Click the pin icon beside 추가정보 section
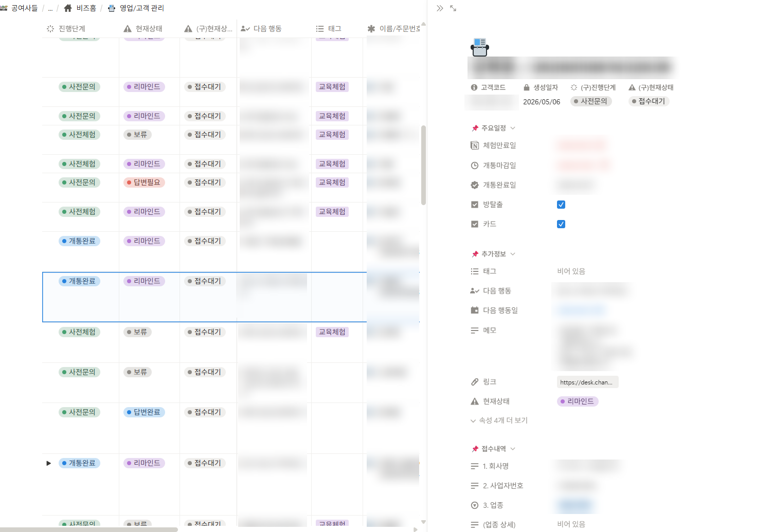Image resolution: width=773 pixels, height=532 pixels. (475, 254)
